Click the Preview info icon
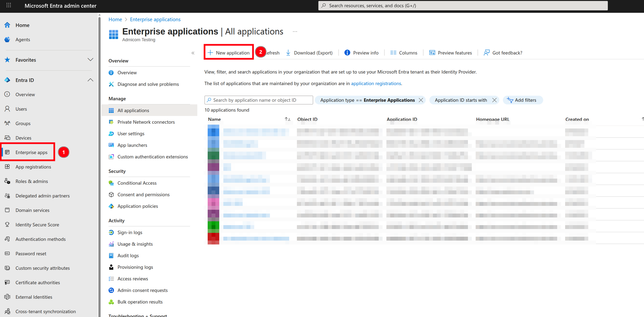The height and width of the screenshot is (317, 644). [347, 53]
